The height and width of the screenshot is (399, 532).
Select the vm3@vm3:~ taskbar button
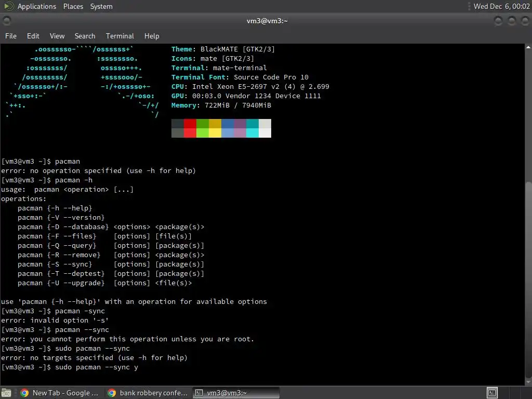tap(236, 393)
